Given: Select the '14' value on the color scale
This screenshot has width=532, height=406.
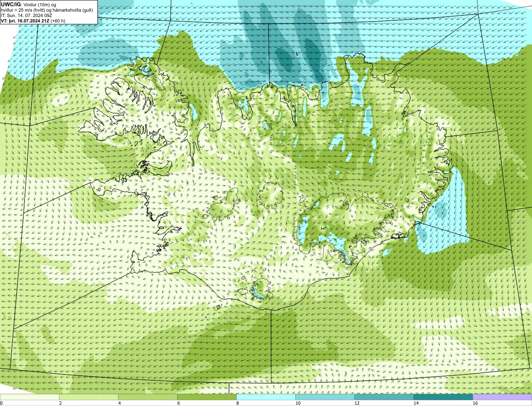Looking at the screenshot, I should (x=416, y=403).
